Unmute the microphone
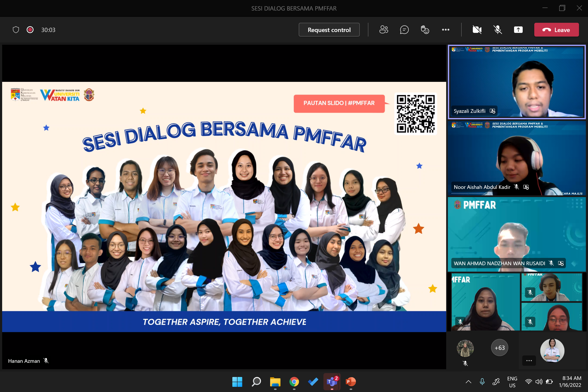This screenshot has width=588, height=392. (498, 30)
